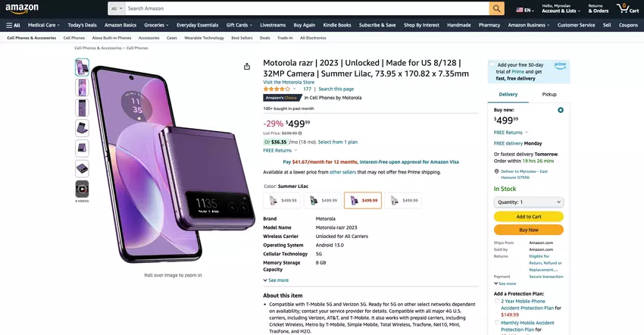Click the Add to Cart button

(528, 217)
